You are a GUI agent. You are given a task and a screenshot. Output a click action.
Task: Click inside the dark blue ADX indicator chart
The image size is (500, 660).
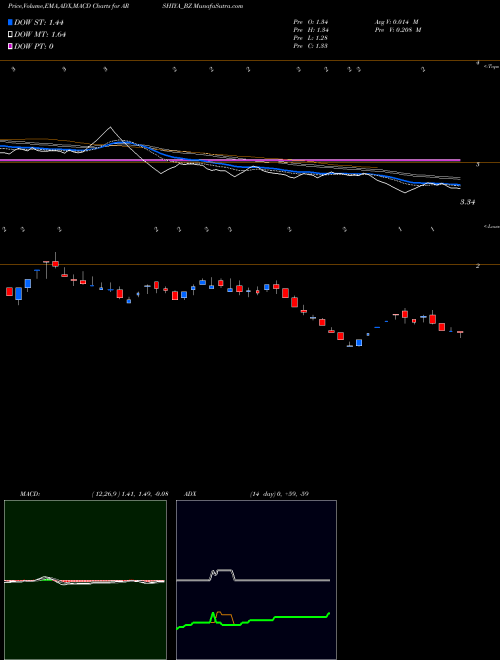256,580
